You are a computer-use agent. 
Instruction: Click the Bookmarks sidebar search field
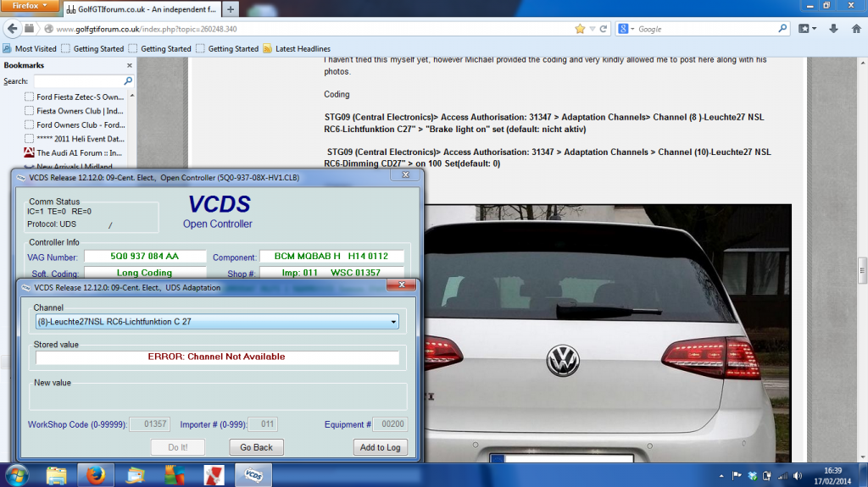(77, 80)
